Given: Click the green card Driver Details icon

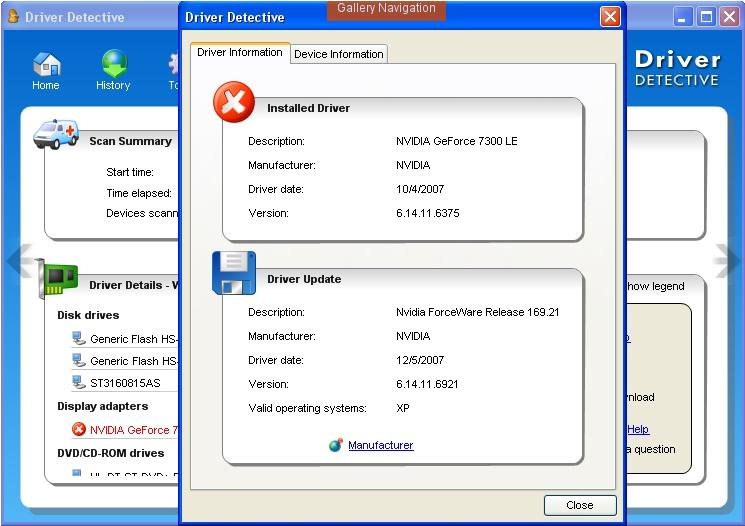Looking at the screenshot, I should point(57,278).
